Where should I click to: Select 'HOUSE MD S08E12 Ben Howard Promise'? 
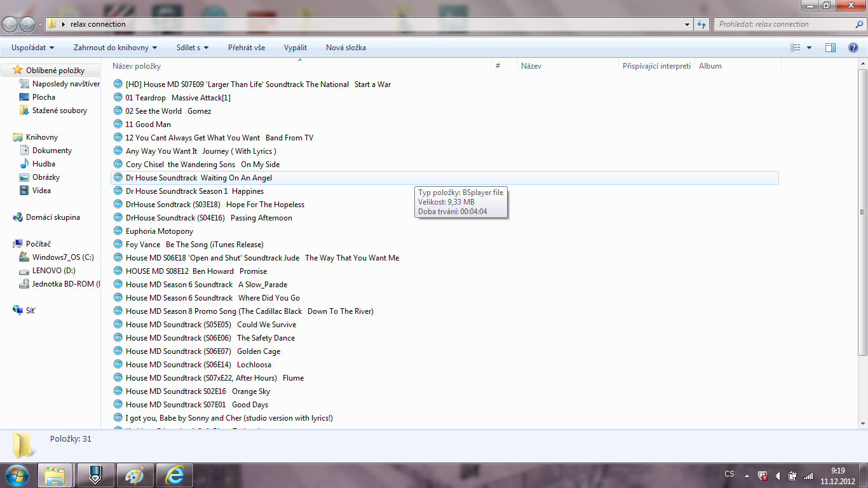click(196, 271)
